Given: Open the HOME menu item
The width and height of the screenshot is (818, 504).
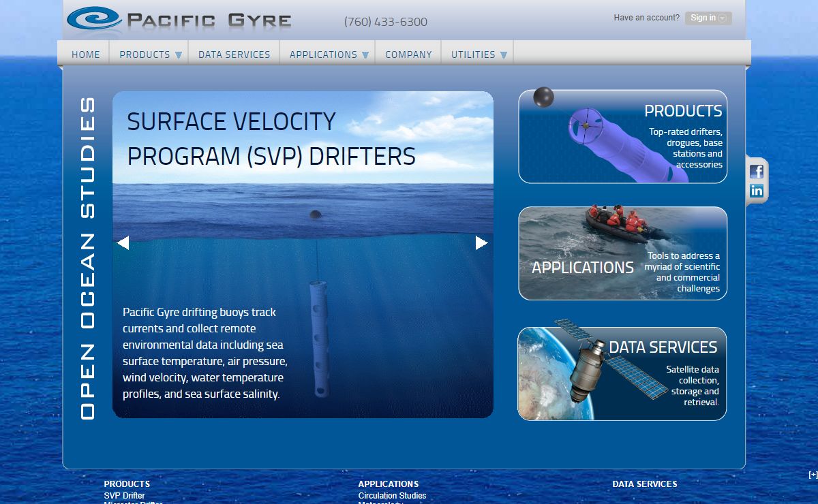Looking at the screenshot, I should [x=86, y=54].
